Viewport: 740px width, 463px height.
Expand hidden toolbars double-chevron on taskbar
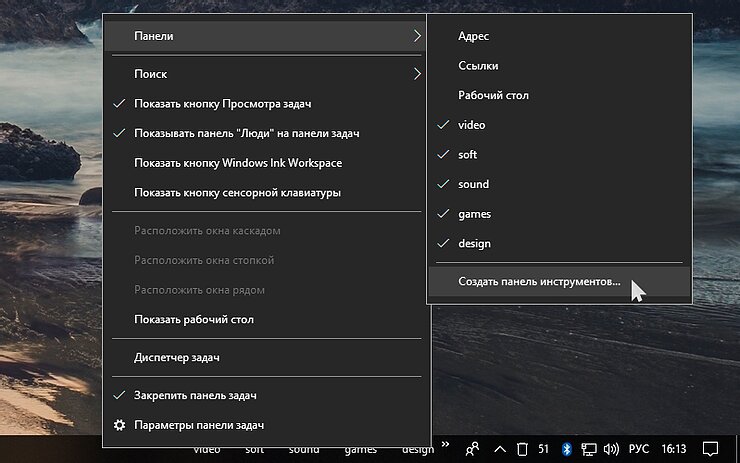(x=445, y=444)
